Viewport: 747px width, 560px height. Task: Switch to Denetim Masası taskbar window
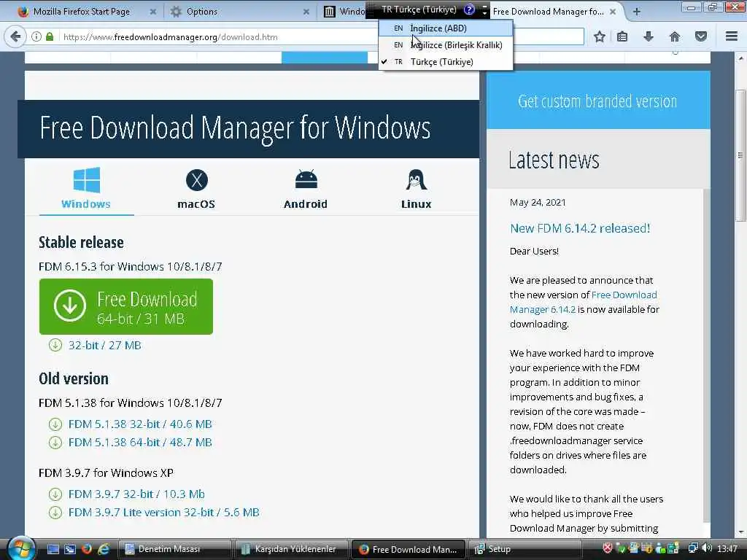(x=174, y=549)
